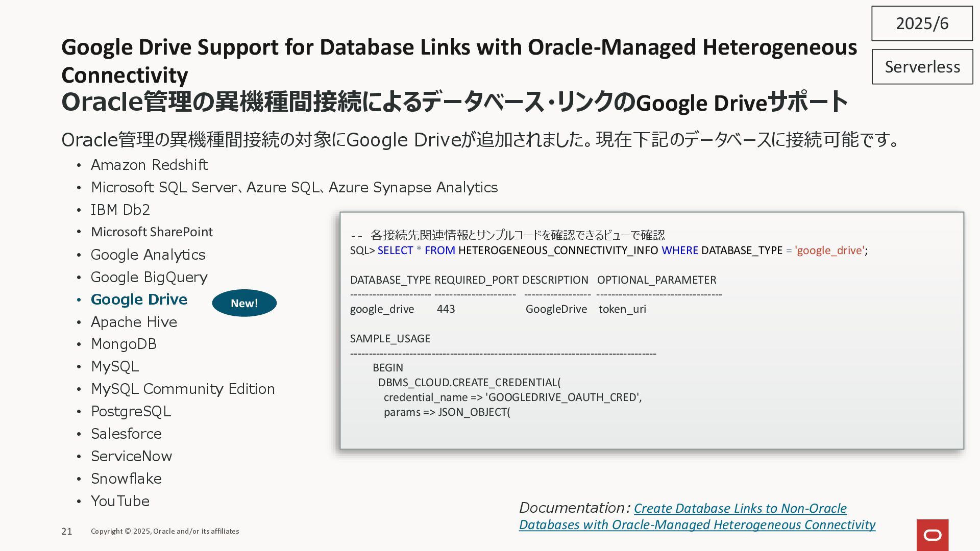
Task: Click the OPTIONAL_PARAMETER column header
Action: 657,280
